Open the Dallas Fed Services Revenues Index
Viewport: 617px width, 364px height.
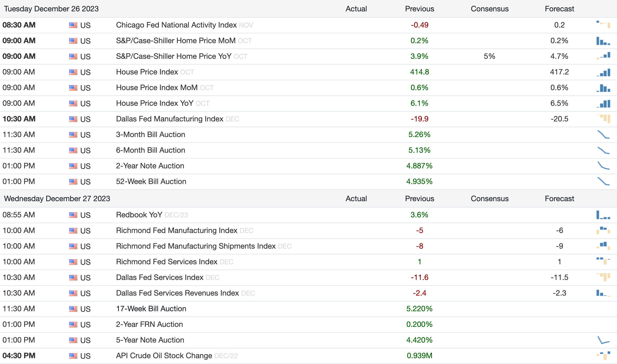pyautogui.click(x=177, y=293)
